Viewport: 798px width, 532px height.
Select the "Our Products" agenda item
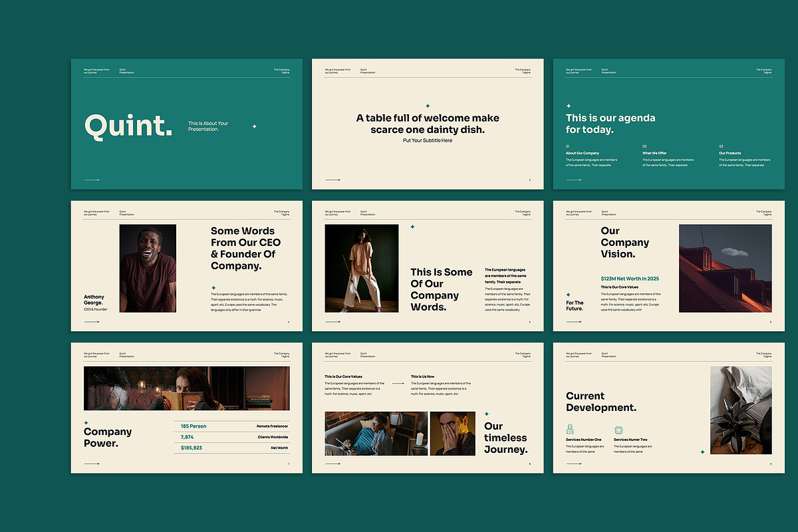[x=730, y=153]
